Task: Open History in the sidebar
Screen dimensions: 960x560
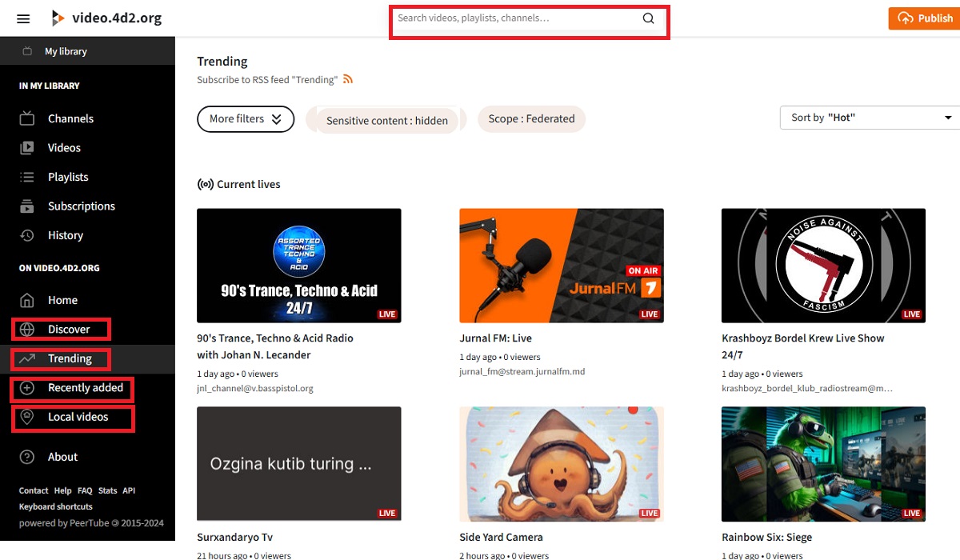Action: (x=67, y=234)
